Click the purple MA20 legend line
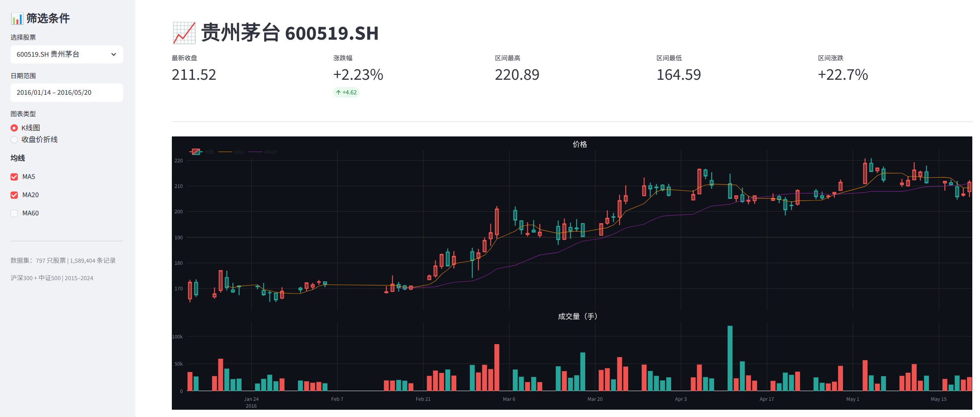The image size is (980, 417). coord(255,152)
